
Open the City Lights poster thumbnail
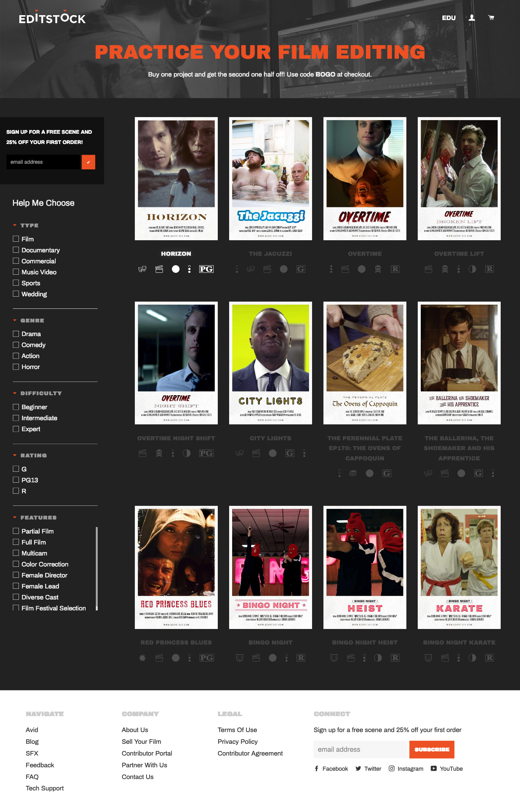[x=270, y=363]
